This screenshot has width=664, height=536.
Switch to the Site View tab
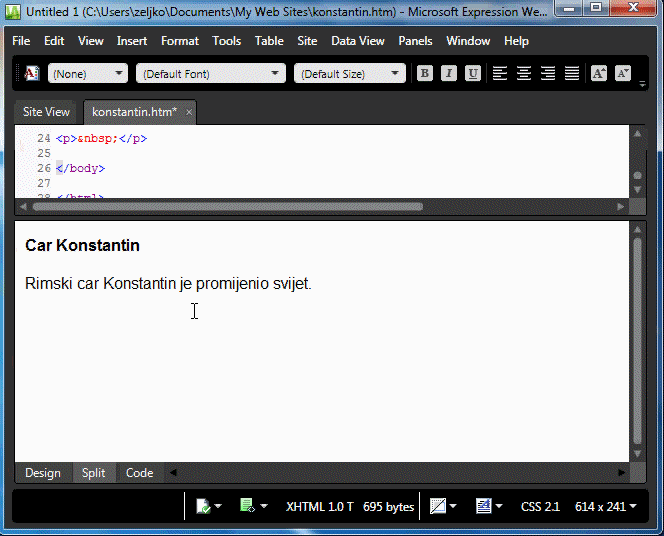click(x=47, y=112)
